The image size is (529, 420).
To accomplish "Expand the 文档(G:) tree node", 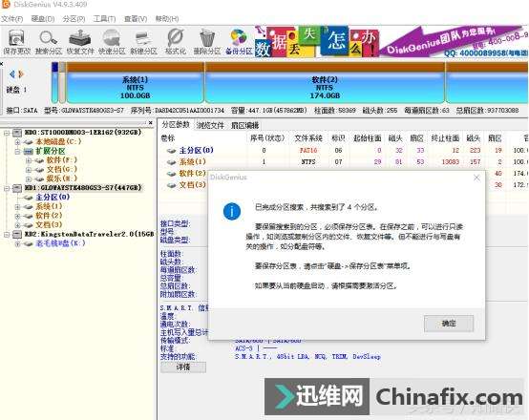I will coord(29,170).
